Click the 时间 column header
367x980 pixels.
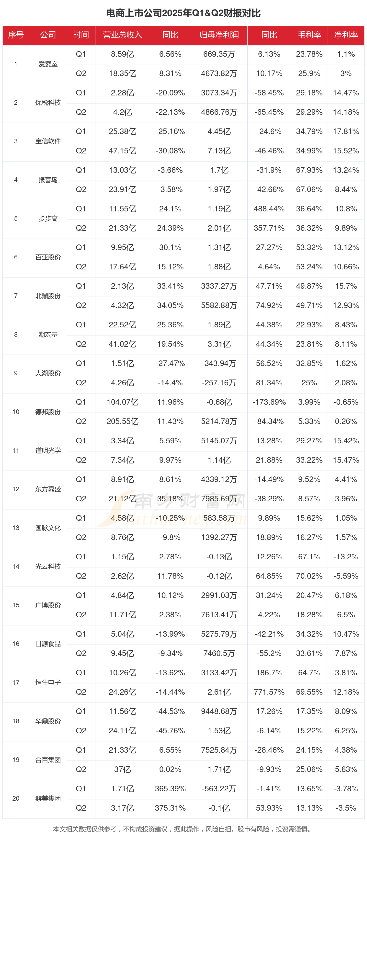(x=81, y=35)
